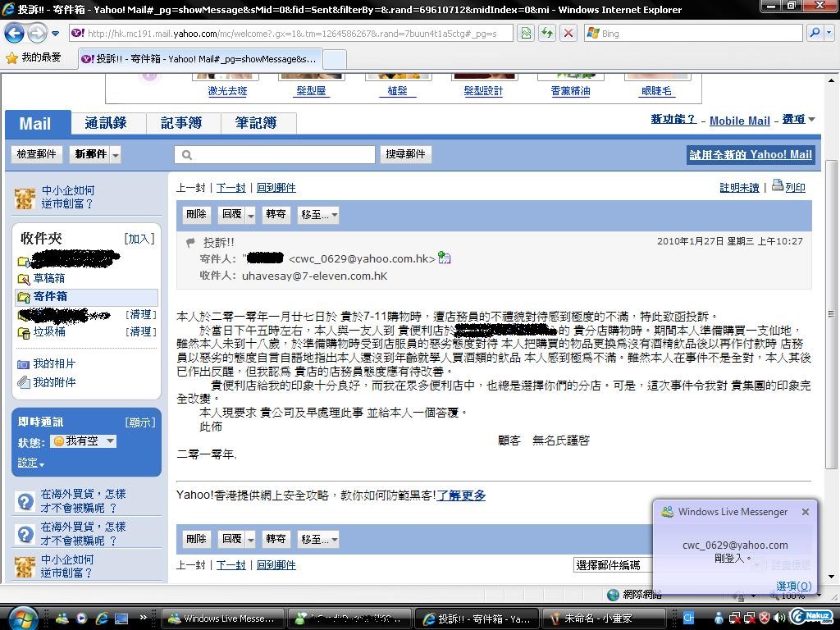Click 清理 next to 垃圾桶

pyautogui.click(x=140, y=332)
